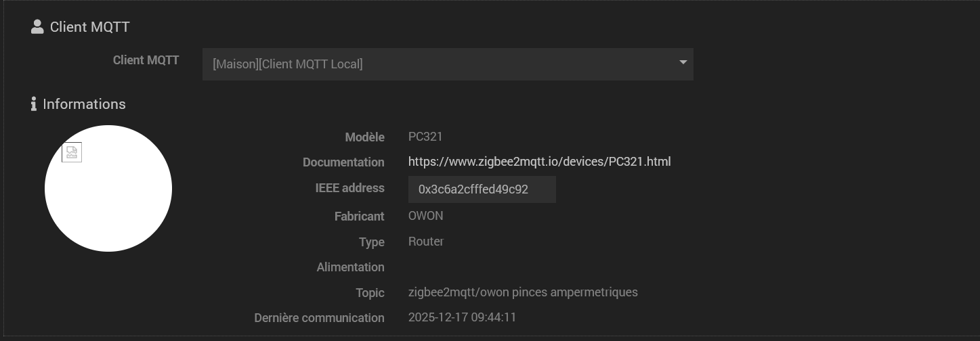The height and width of the screenshot is (341, 980).
Task: Open the zigbee2mqtt PC321 documentation link
Action: (539, 162)
